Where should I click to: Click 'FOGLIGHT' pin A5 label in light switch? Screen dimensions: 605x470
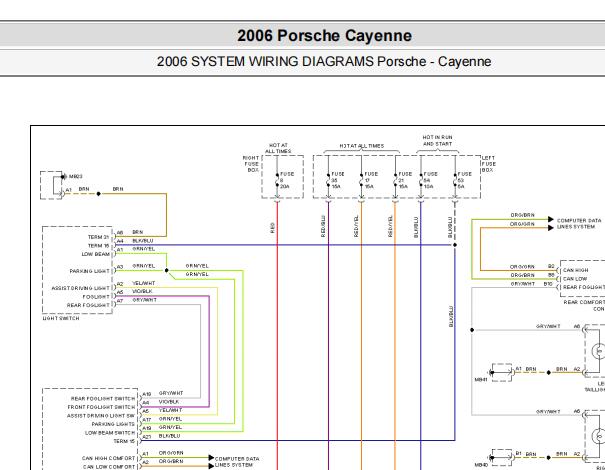96,297
